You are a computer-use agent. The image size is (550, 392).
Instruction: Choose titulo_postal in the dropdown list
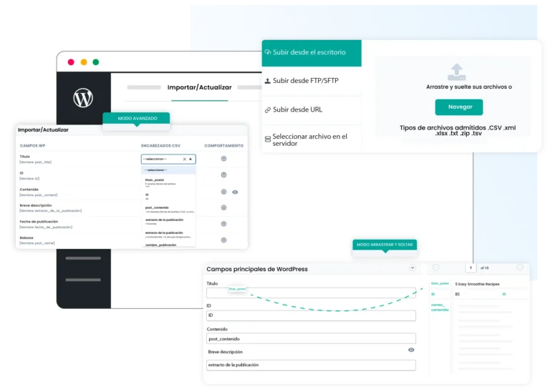168,182
